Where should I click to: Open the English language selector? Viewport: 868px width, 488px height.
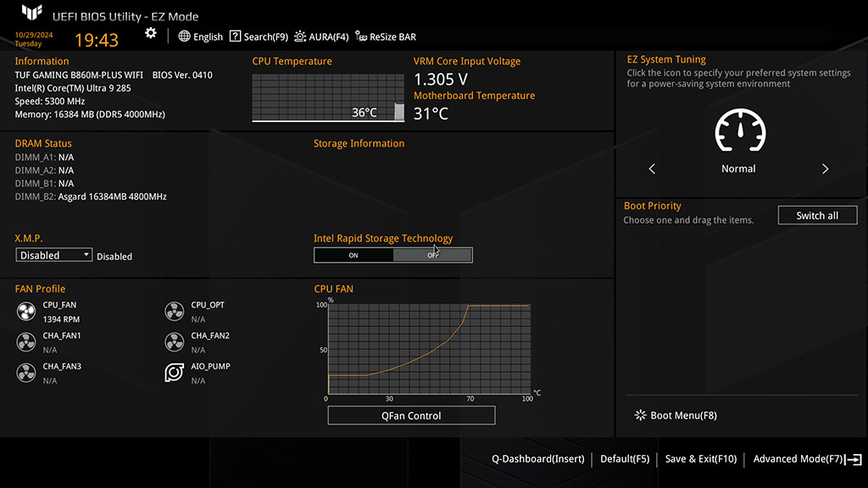click(x=200, y=36)
